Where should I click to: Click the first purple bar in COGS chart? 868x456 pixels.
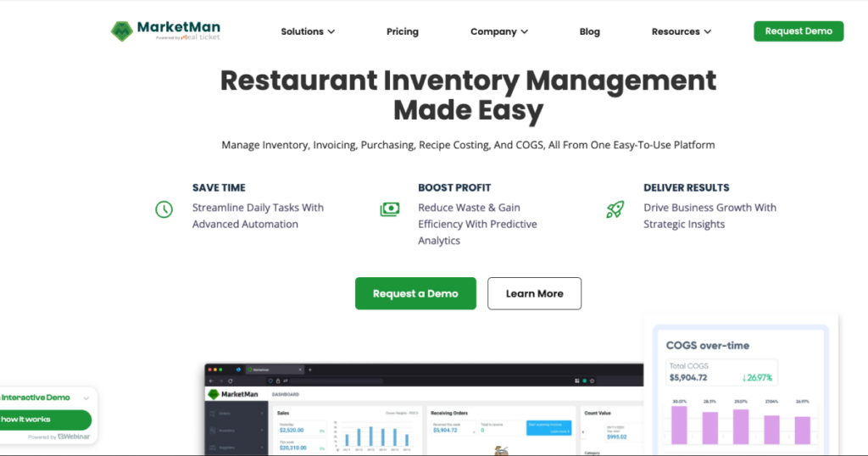pos(680,425)
